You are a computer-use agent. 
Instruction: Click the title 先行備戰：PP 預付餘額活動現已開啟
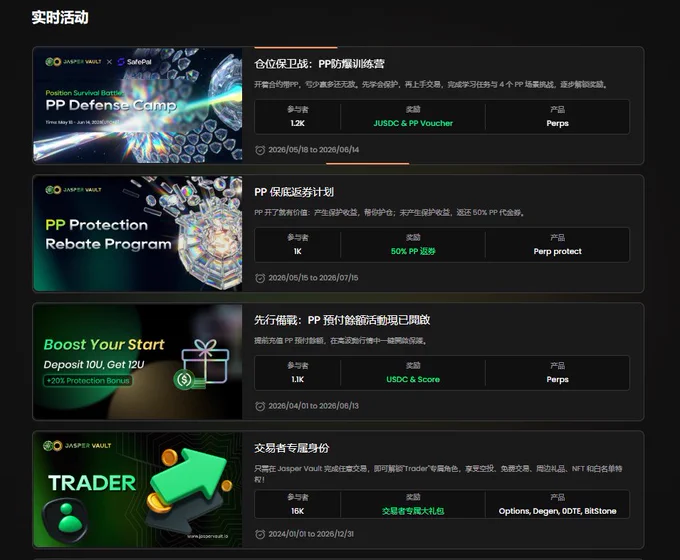point(342,320)
